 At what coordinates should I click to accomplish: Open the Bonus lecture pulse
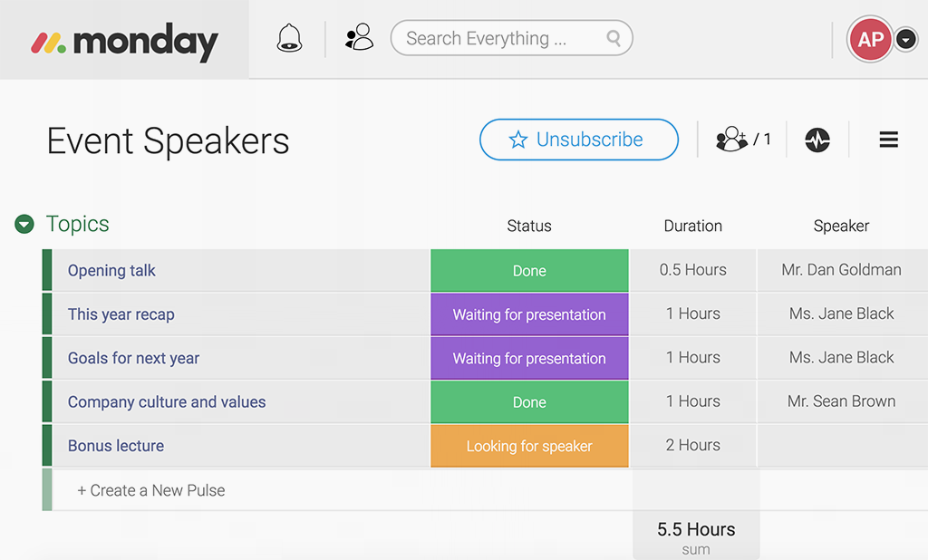point(115,446)
